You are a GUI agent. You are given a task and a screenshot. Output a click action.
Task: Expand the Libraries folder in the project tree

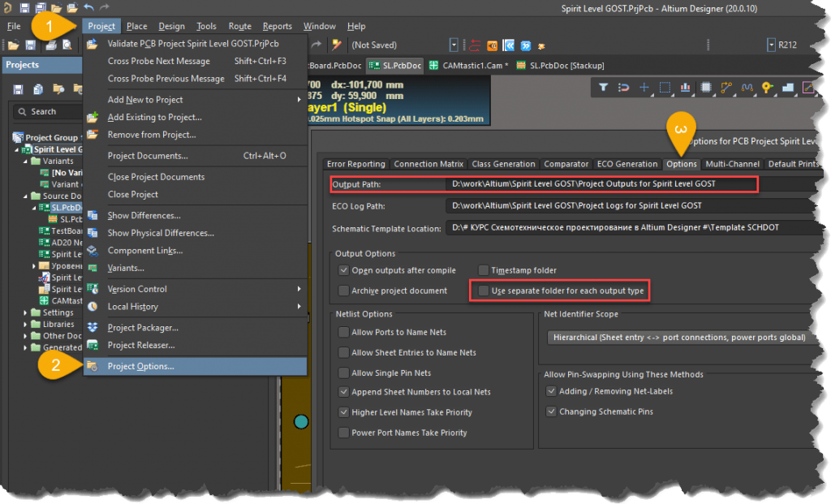tap(25, 325)
